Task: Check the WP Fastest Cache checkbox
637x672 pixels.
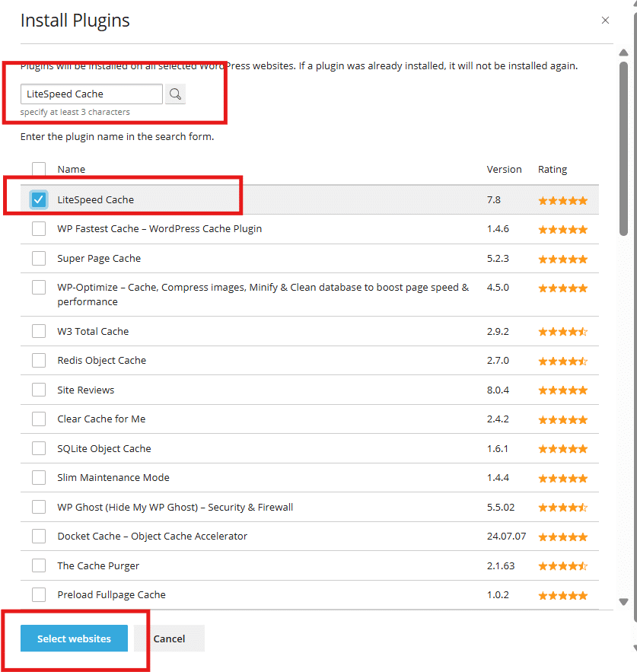Action: click(39, 228)
